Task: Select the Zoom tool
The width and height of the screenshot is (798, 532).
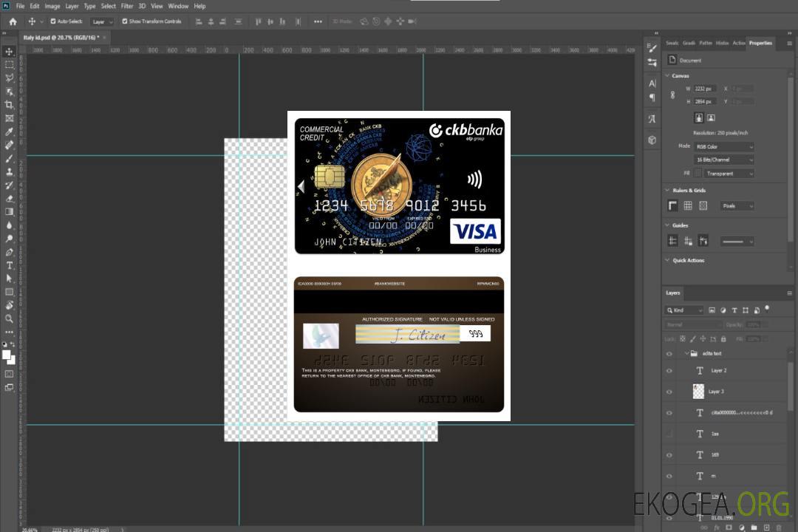Action: (9, 318)
